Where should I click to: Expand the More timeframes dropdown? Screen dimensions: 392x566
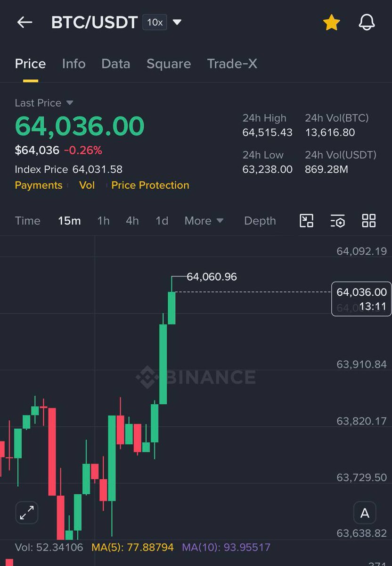[x=204, y=221]
